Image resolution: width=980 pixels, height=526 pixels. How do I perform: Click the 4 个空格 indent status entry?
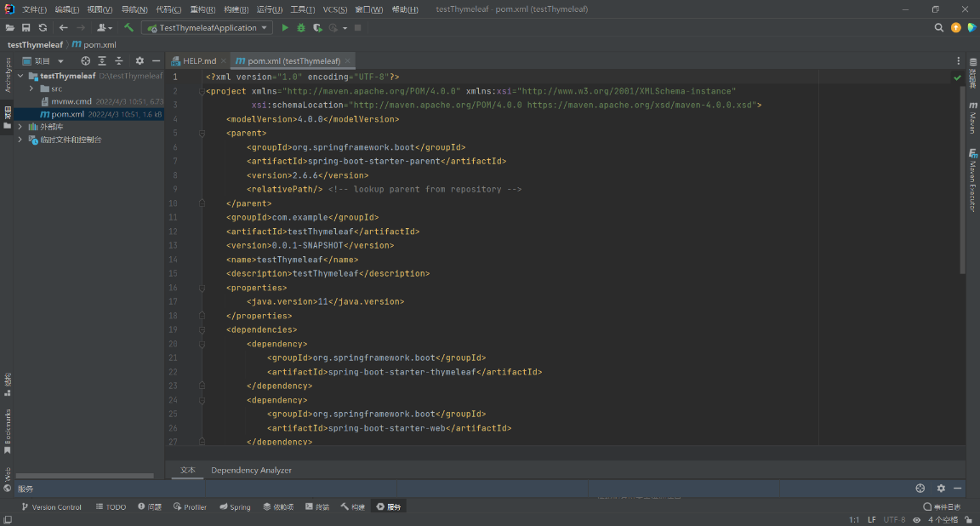(943, 520)
